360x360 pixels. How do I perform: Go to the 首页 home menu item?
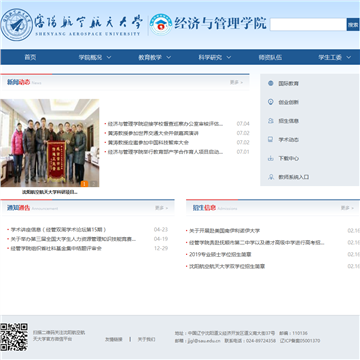tap(30, 57)
